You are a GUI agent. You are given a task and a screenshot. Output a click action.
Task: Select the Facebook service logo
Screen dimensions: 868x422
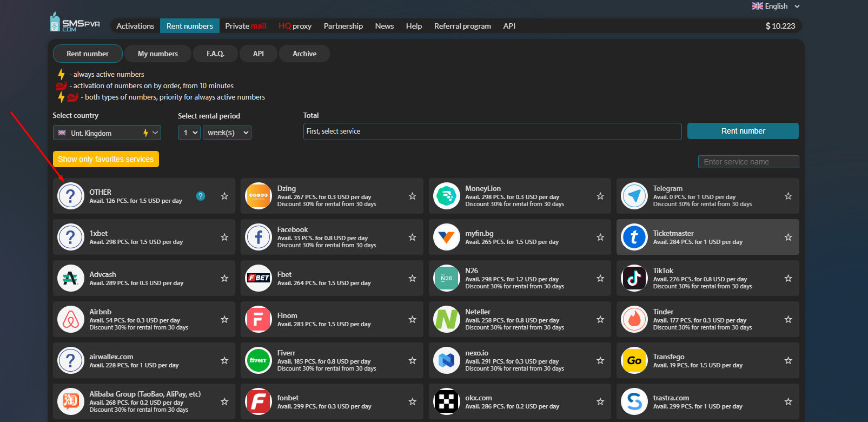coord(259,237)
